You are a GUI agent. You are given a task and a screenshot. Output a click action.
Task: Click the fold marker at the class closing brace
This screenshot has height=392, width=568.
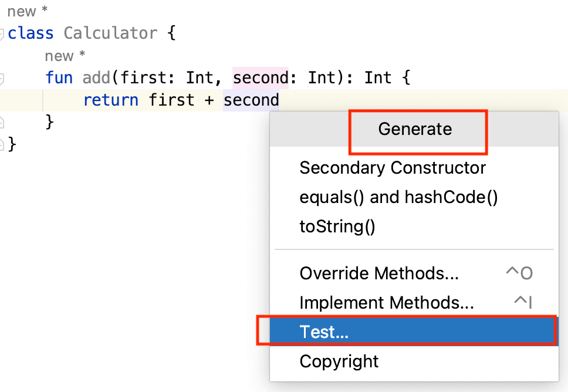pos(3,143)
